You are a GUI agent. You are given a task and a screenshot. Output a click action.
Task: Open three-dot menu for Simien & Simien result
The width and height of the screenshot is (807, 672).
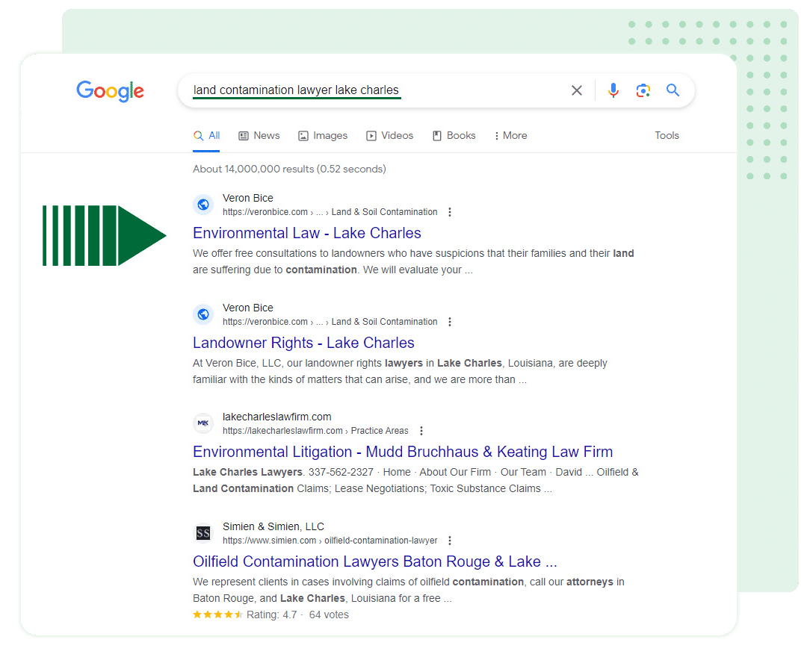pyautogui.click(x=449, y=541)
